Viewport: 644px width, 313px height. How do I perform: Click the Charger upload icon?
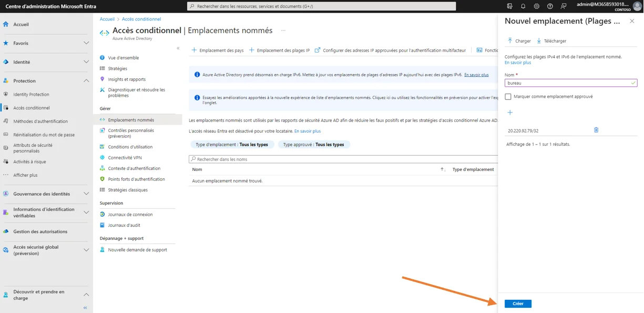pyautogui.click(x=510, y=41)
